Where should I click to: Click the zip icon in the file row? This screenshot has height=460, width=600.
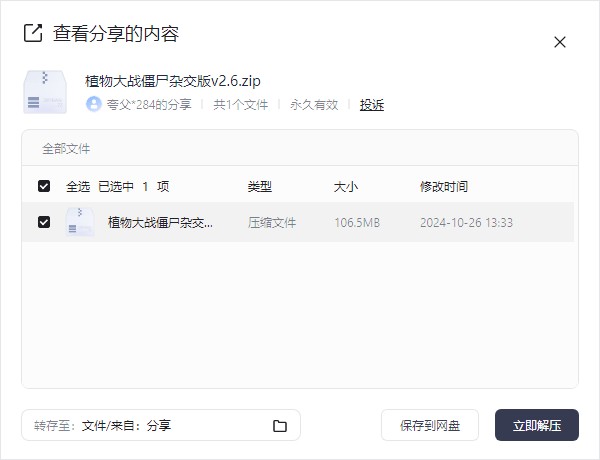click(80, 222)
